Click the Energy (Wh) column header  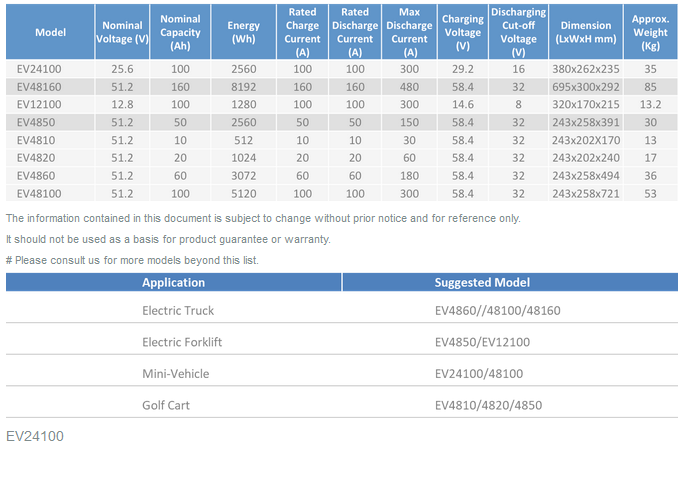(243, 32)
